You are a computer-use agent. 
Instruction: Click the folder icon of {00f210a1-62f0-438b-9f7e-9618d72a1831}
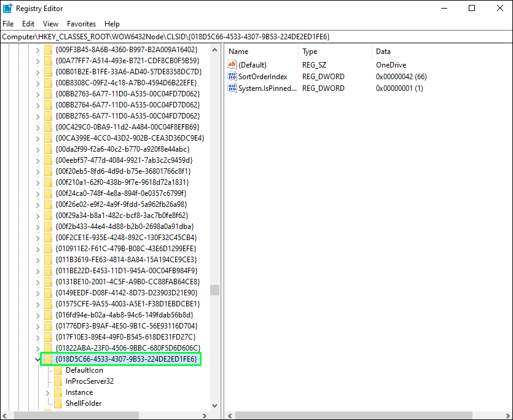[48, 182]
